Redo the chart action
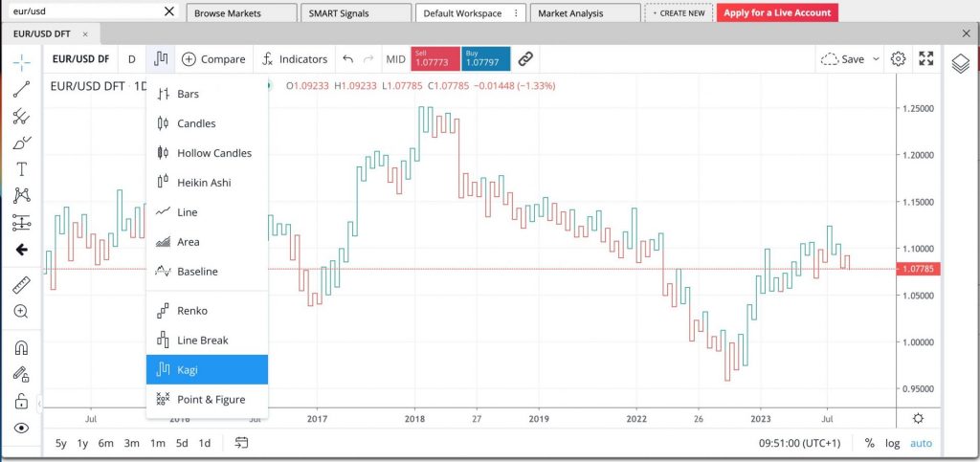 click(368, 59)
